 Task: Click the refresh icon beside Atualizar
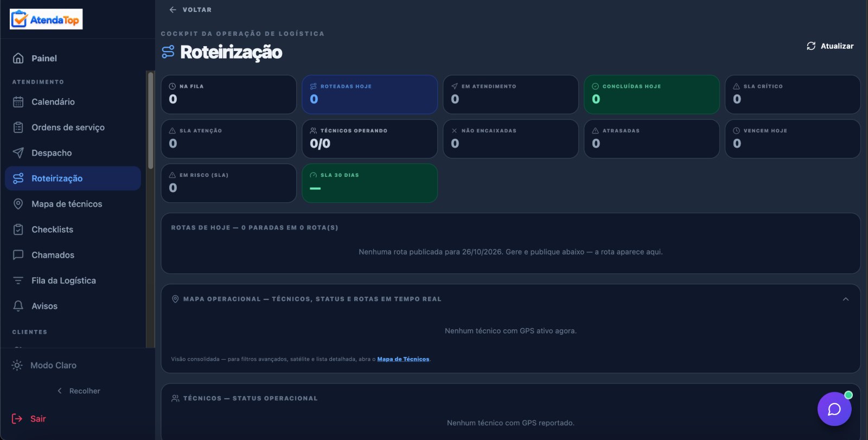(811, 46)
